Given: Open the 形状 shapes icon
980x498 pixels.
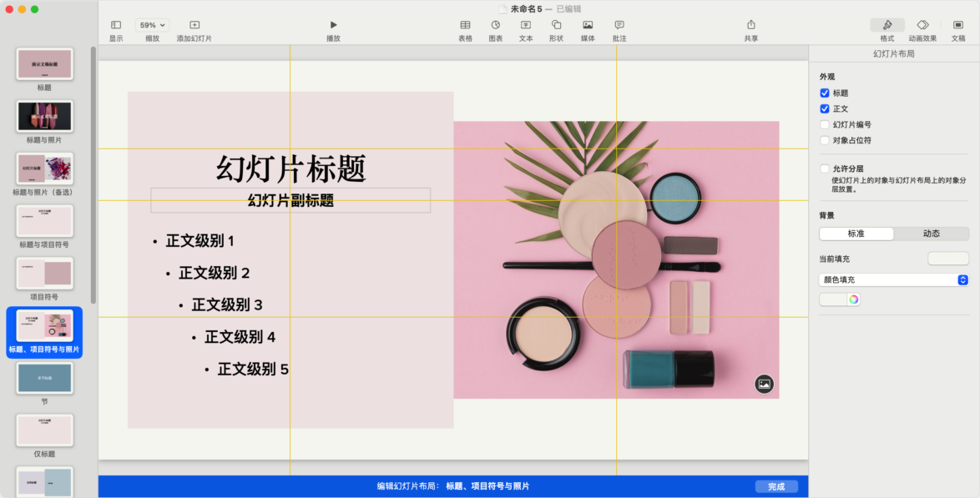Looking at the screenshot, I should 556,25.
